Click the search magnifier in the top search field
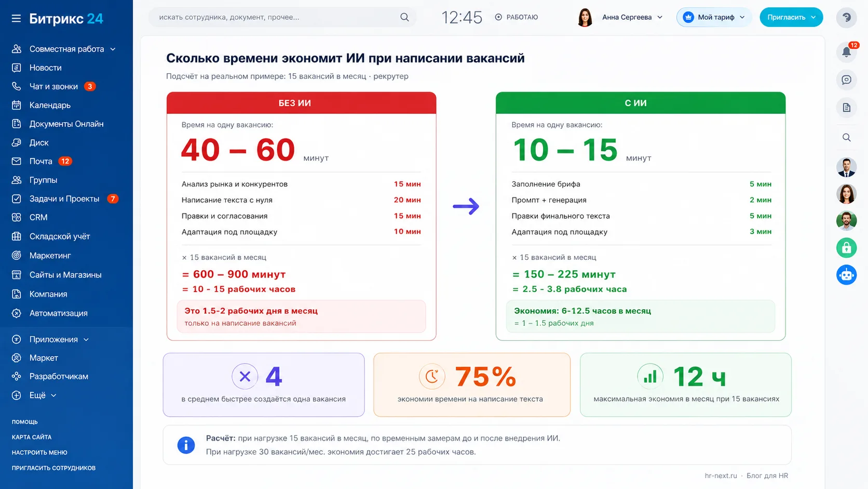 click(x=404, y=17)
